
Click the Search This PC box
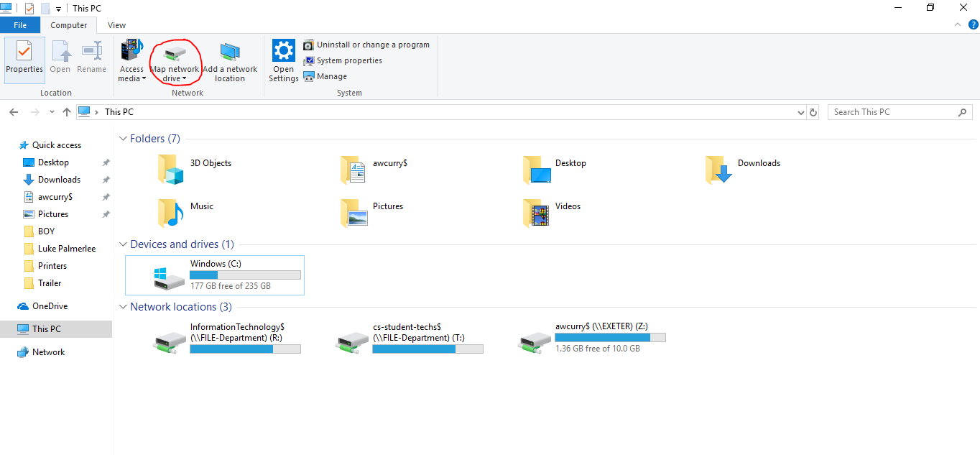[900, 112]
